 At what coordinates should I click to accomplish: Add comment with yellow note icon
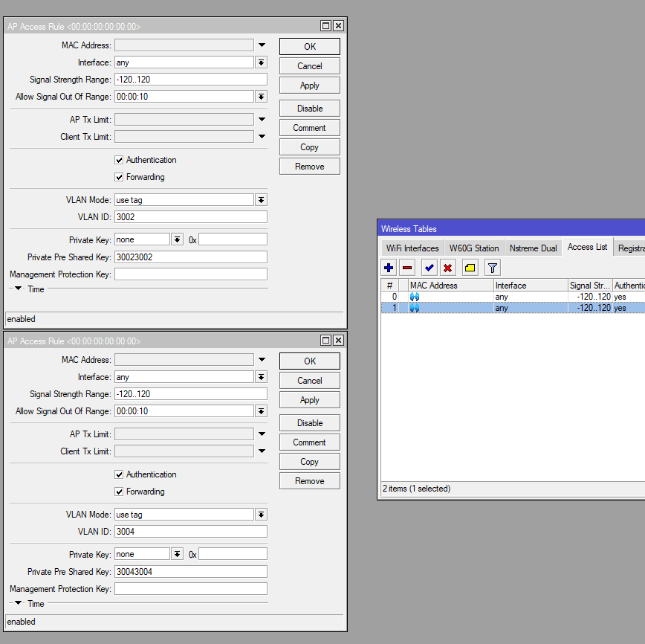(x=470, y=268)
